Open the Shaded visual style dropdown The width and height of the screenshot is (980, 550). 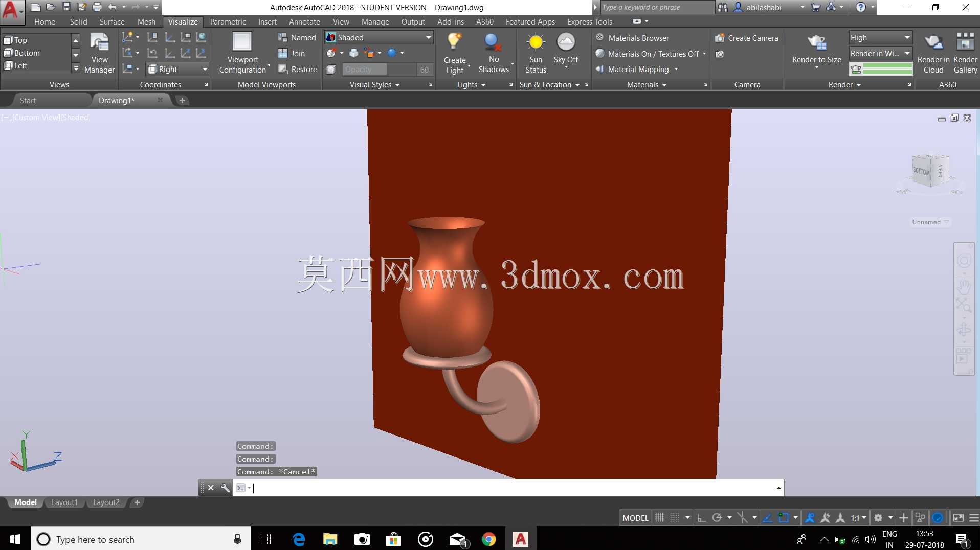click(379, 37)
